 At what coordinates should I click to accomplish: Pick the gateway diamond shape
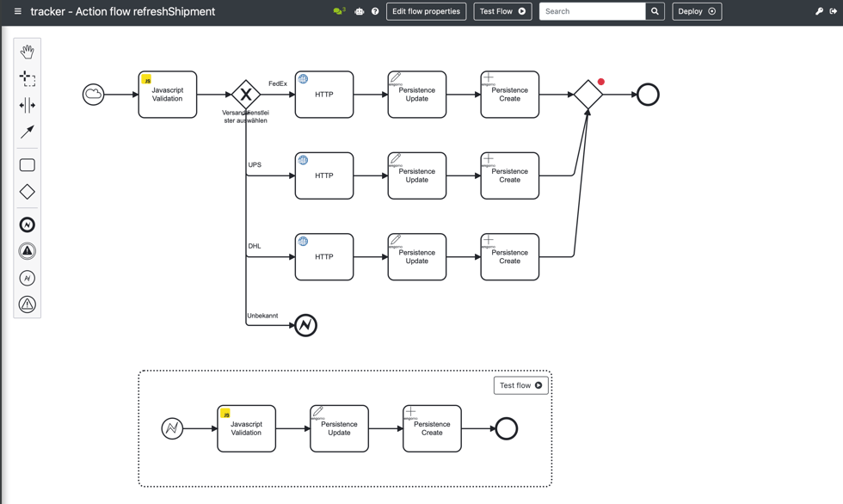(28, 192)
